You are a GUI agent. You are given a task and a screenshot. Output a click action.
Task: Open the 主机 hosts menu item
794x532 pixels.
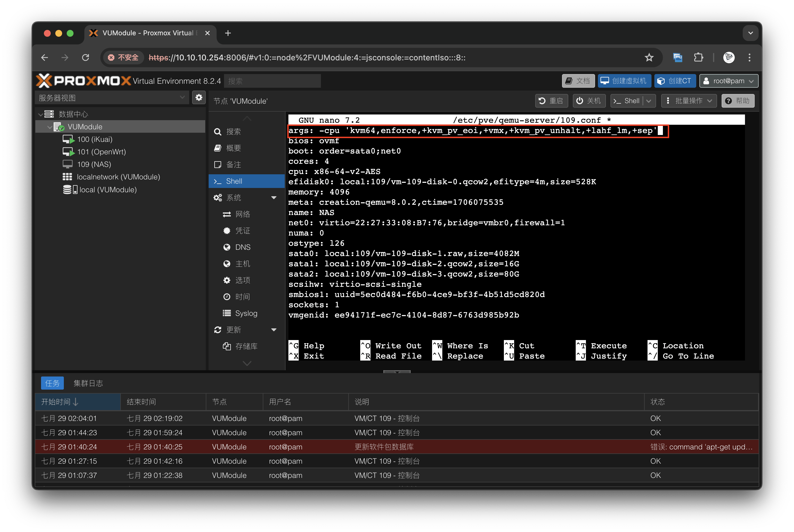pos(247,264)
